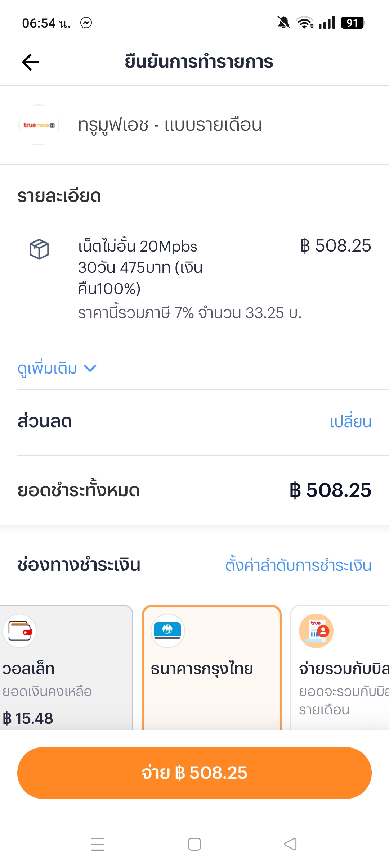Viewport: 389px width, 868px height.
Task: Tap the Android recent apps icon
Action: [98, 844]
